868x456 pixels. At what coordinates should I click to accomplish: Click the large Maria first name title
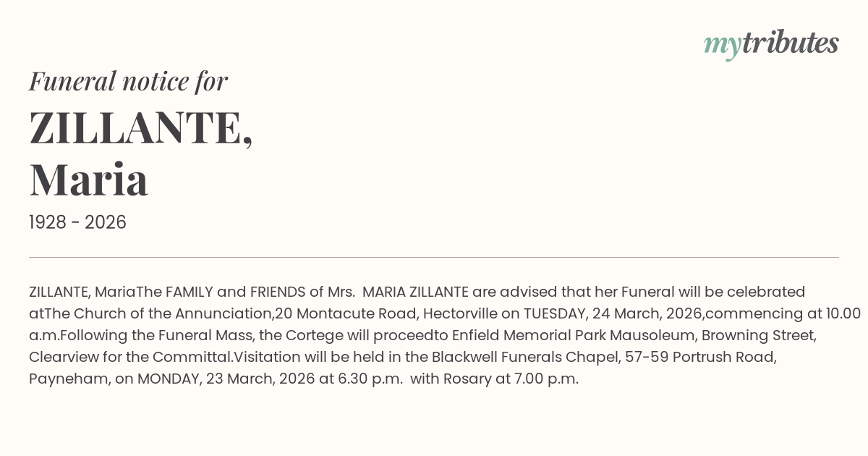[89, 180]
